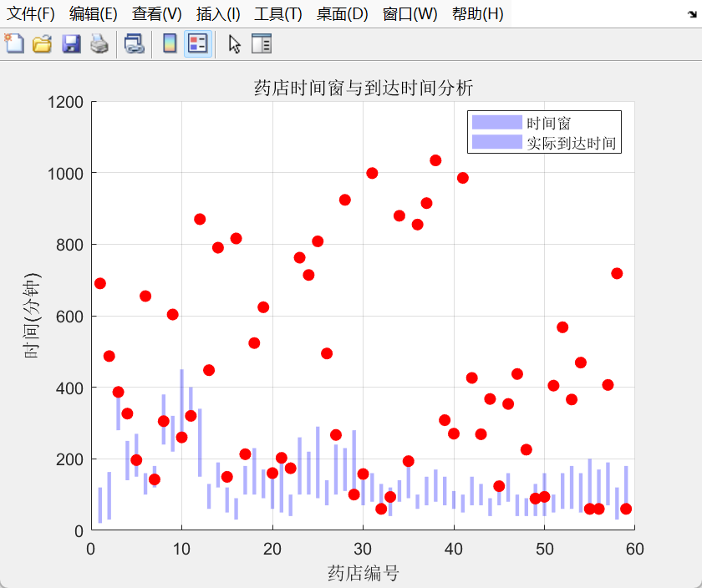This screenshot has width=702, height=588.
Task: Click the Link Plot toolbar icon
Action: coord(135,44)
